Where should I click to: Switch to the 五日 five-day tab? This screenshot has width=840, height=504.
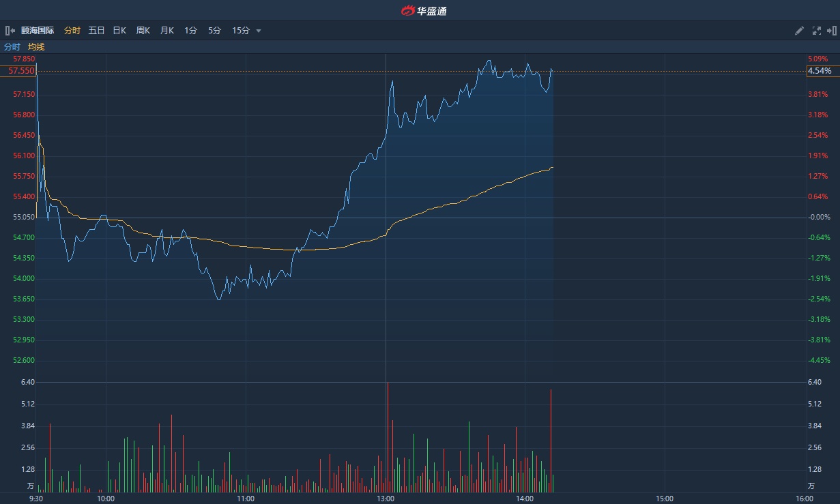click(96, 31)
